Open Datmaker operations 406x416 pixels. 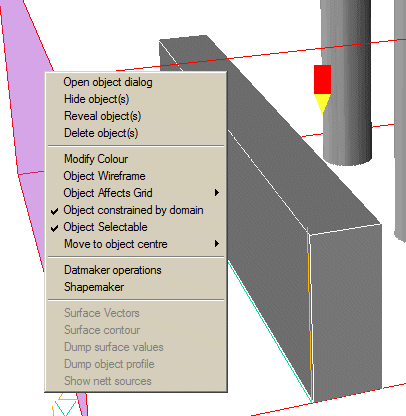(x=136, y=270)
